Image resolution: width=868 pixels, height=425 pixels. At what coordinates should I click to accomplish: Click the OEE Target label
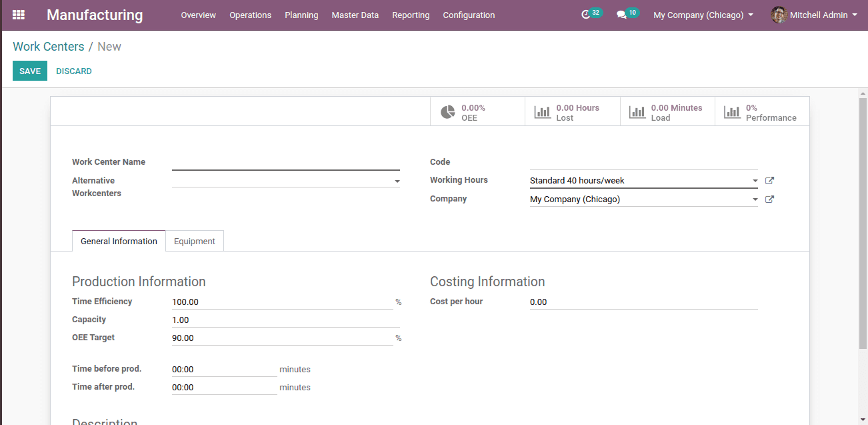93,338
